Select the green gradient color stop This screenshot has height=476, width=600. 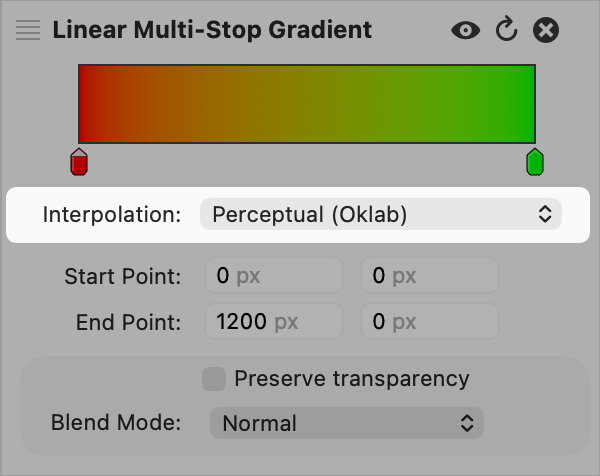[x=535, y=161]
